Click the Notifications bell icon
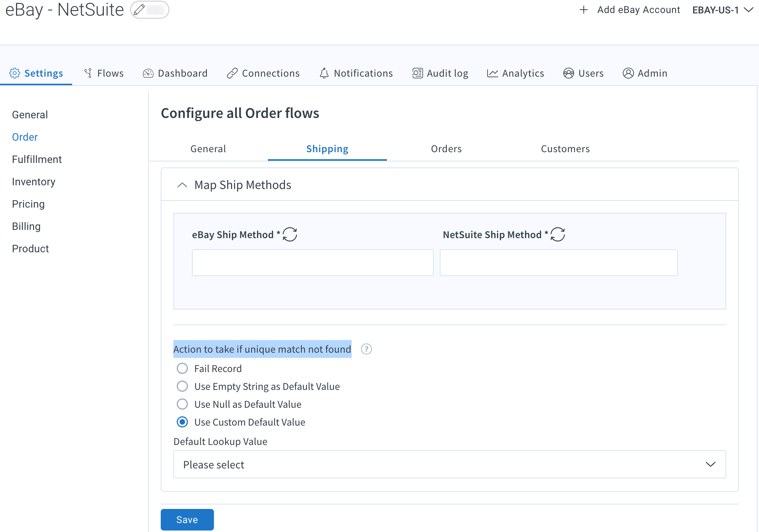 click(x=324, y=73)
